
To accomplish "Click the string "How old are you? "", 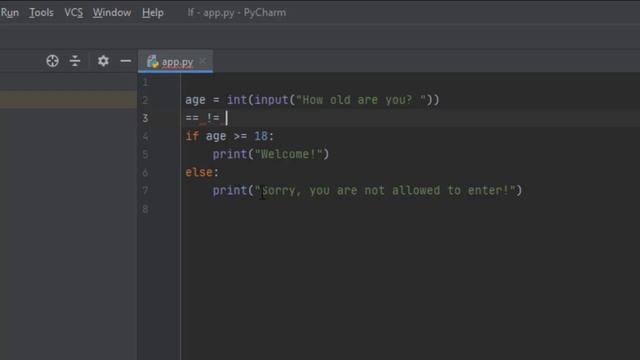I will [x=361, y=100].
